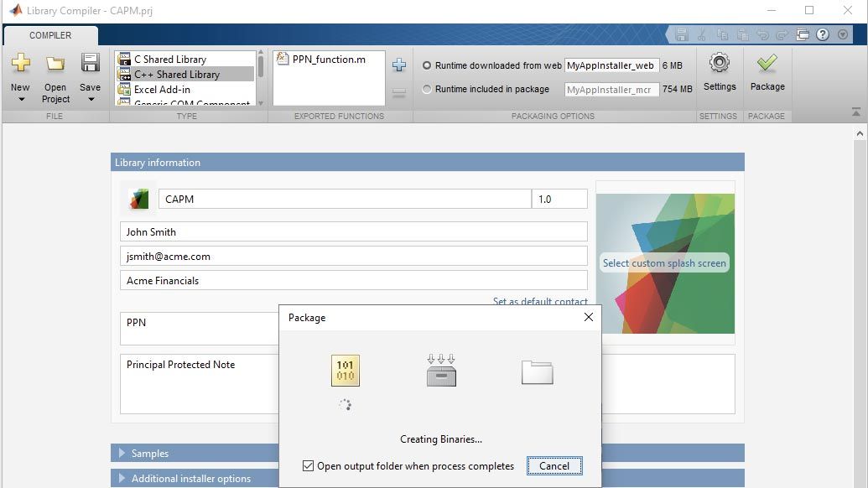Open the Save dropdown arrow

90,100
